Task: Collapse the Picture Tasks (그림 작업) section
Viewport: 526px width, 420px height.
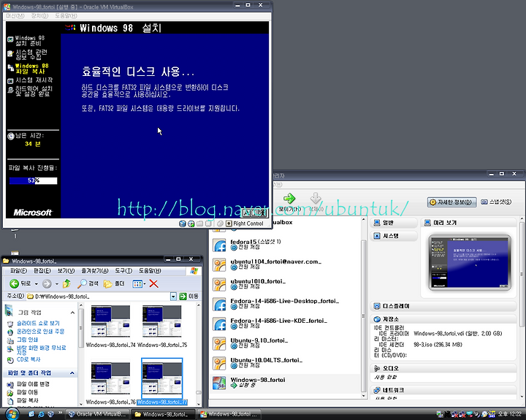Action: coord(72,313)
